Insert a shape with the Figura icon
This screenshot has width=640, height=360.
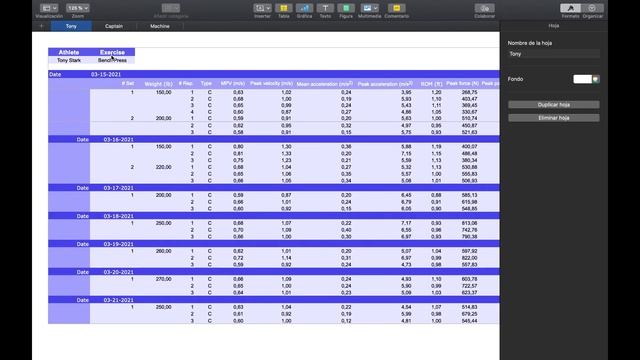coord(346,8)
